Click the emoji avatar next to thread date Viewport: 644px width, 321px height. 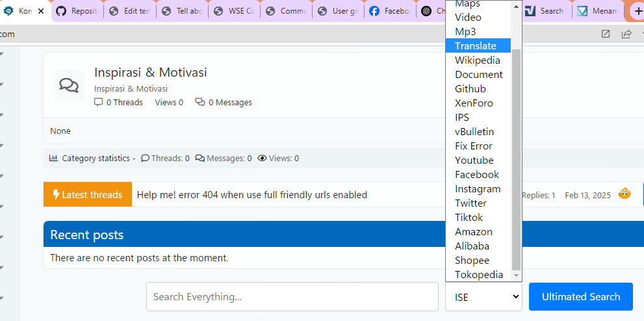click(625, 194)
